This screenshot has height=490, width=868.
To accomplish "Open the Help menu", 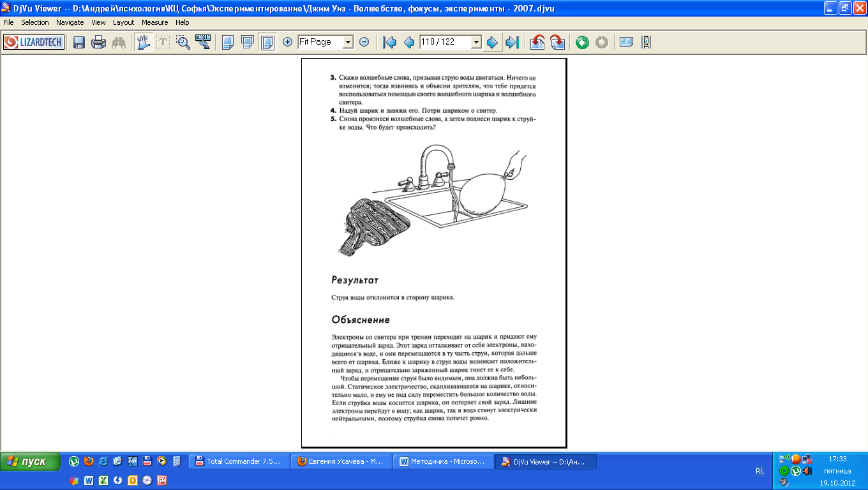I will pos(183,22).
